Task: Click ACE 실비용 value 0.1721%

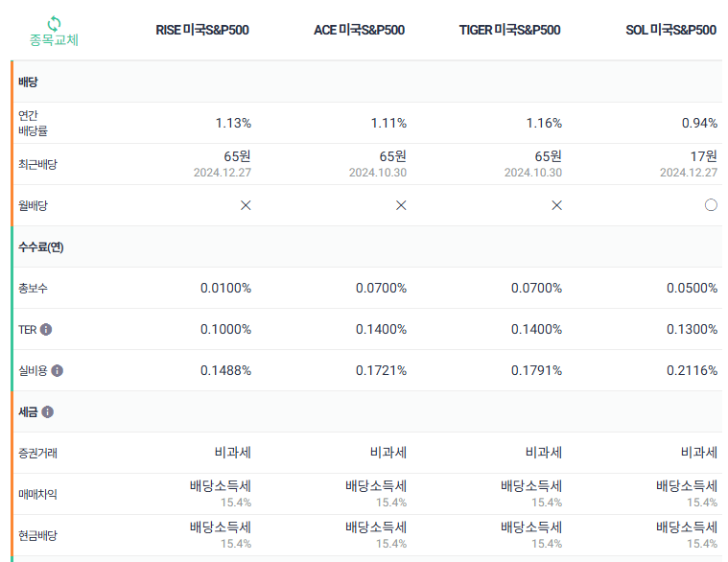Action: coord(381,371)
